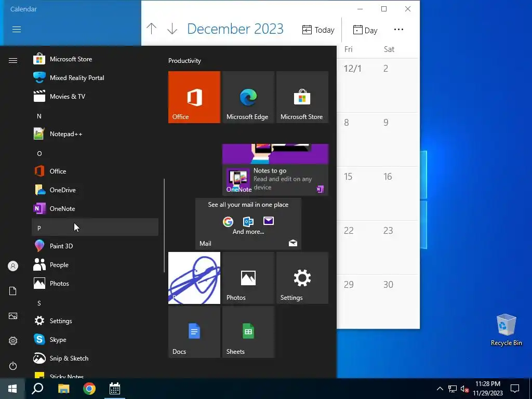The image size is (532, 399).
Task: Open the muted volume tray icon
Action: tap(464, 389)
